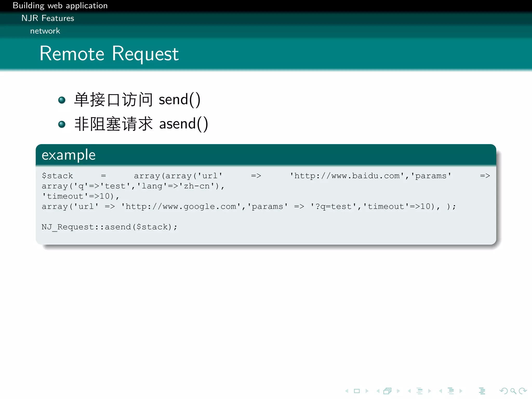Go to the previous frame arrow
The height and width of the screenshot is (399, 532).
378,391
